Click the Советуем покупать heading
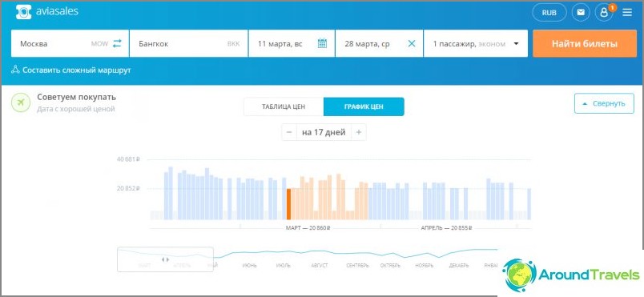Viewport: 644px width, 297px height. pyautogui.click(x=76, y=97)
